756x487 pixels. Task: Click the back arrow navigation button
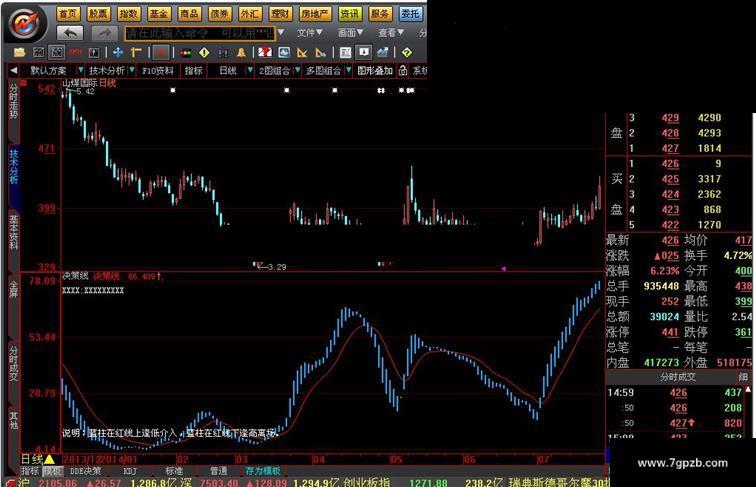coord(70,33)
